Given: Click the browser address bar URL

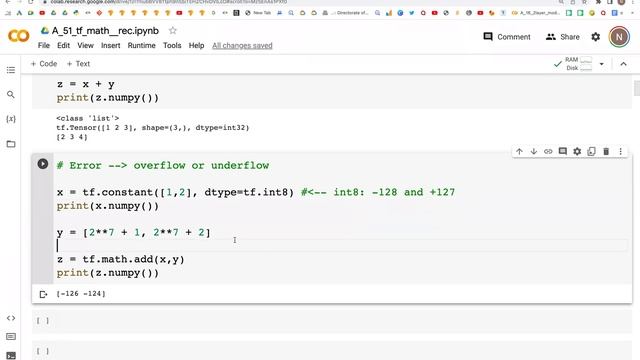Looking at the screenshot, I should pyautogui.click(x=168, y=2).
